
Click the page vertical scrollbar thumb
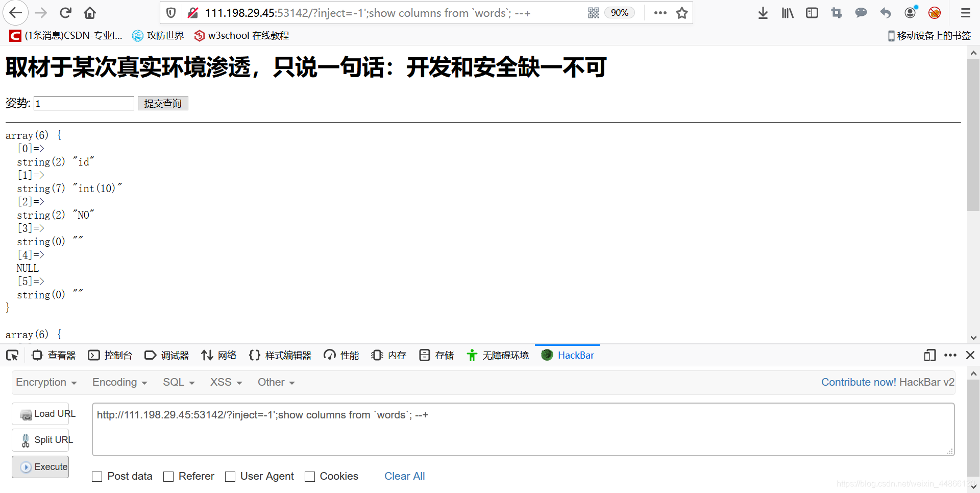tap(973, 135)
